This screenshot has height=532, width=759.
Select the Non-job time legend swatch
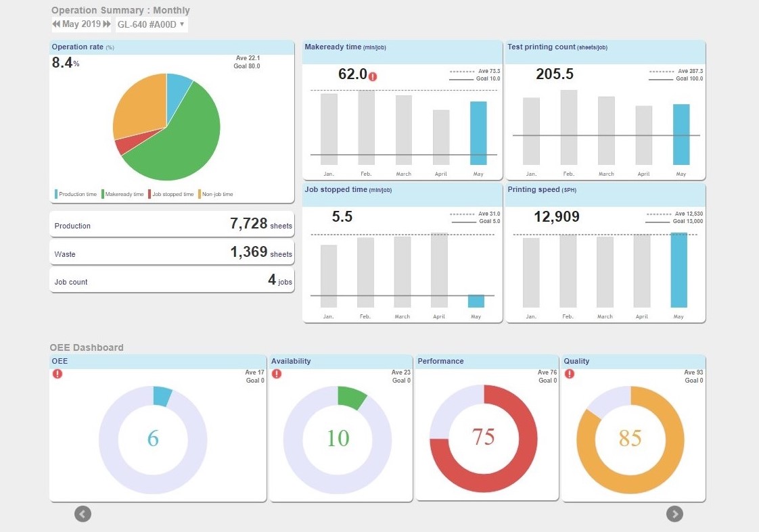[x=200, y=194]
